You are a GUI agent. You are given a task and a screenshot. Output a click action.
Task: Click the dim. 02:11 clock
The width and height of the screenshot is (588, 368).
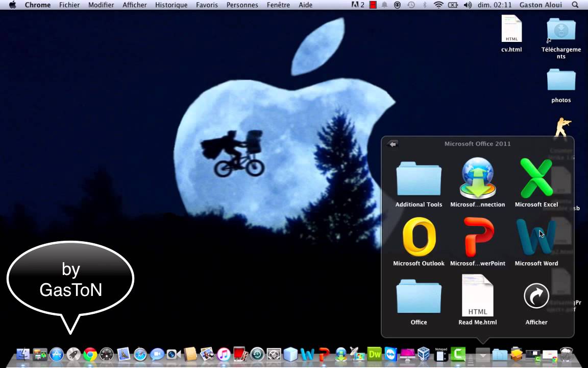tap(495, 5)
